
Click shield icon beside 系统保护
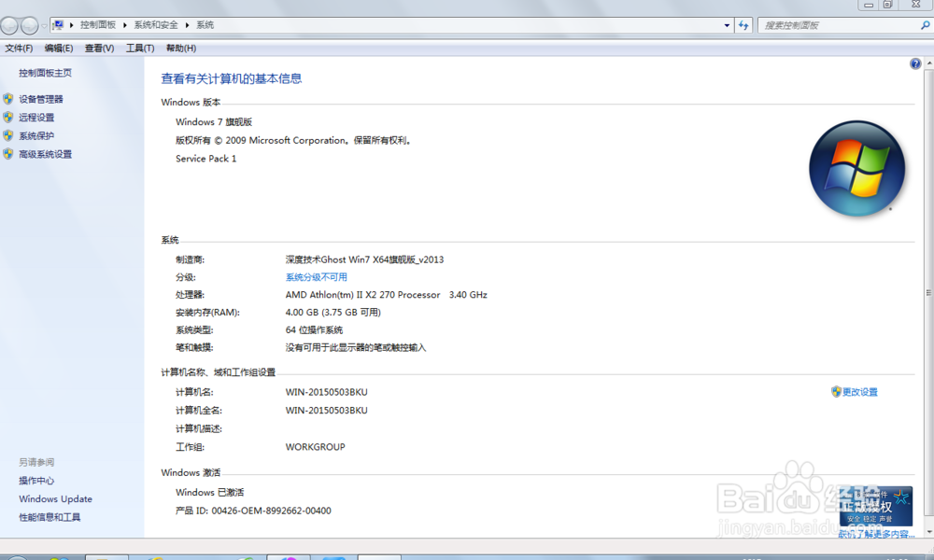pos(8,135)
